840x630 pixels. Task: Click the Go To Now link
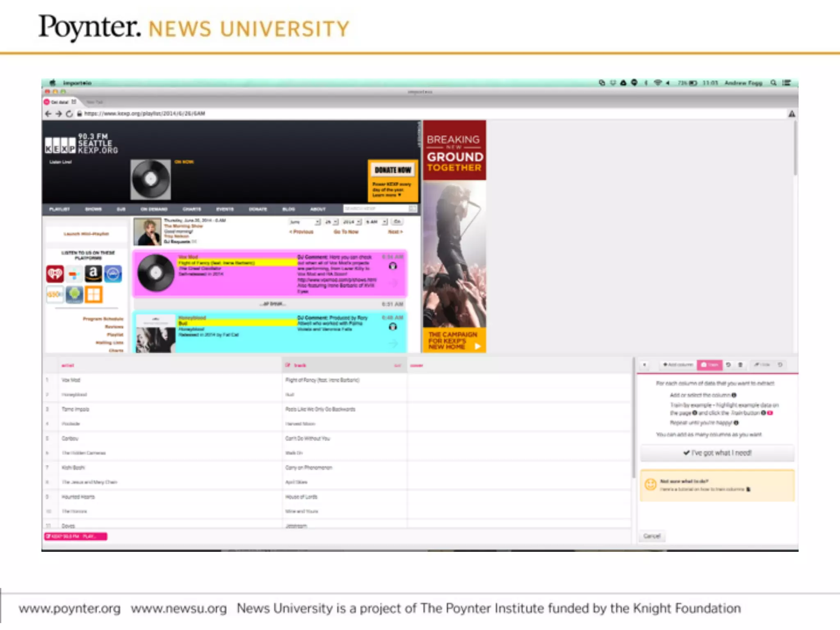[346, 232]
